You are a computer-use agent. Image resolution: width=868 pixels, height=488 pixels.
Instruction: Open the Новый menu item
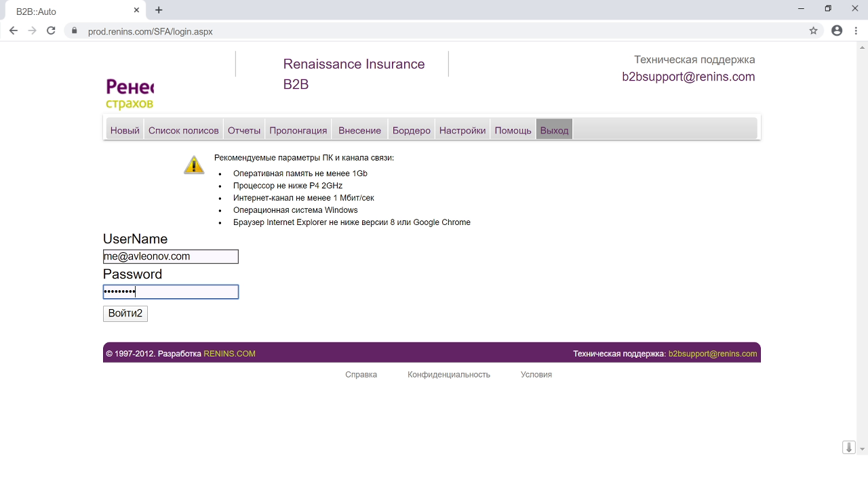pos(125,130)
